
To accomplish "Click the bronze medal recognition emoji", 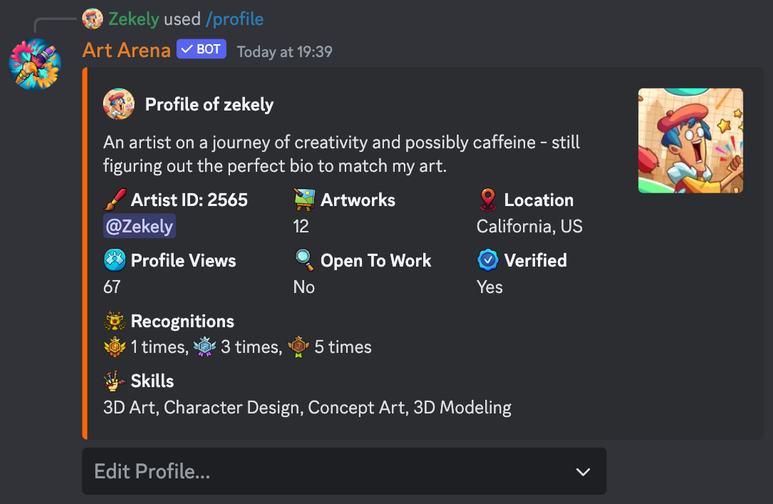I will (298, 347).
